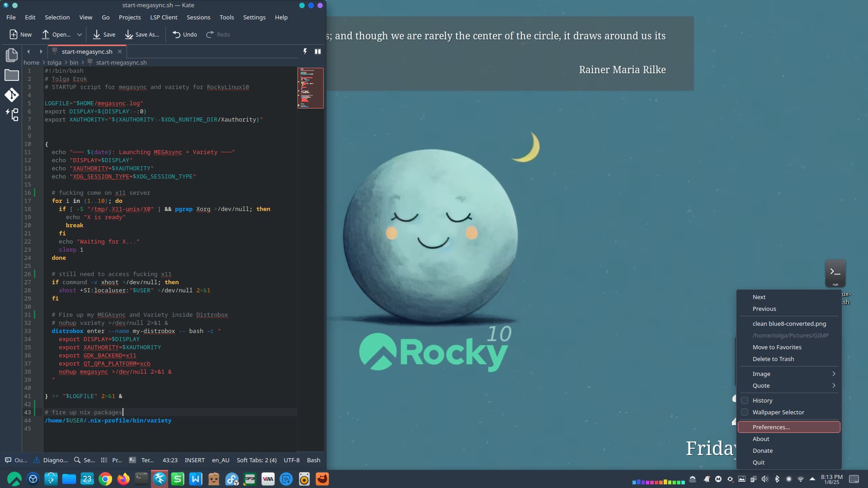Open the Terminal panel in status bar
The image size is (868, 488).
tap(142, 460)
